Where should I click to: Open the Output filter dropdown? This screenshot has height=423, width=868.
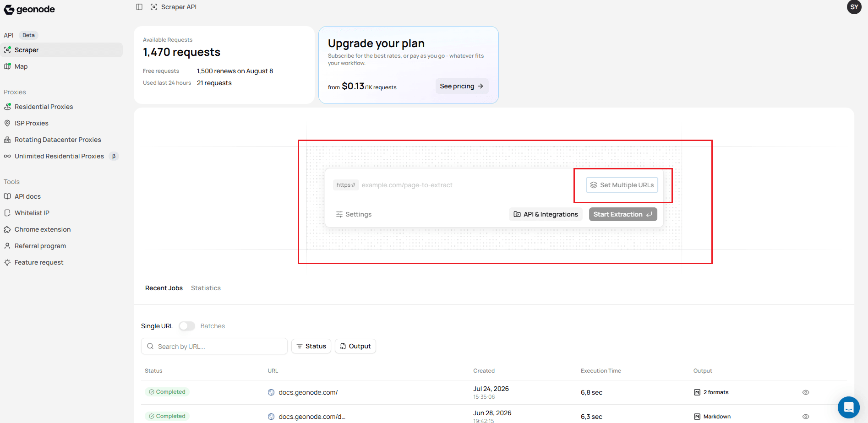[355, 346]
